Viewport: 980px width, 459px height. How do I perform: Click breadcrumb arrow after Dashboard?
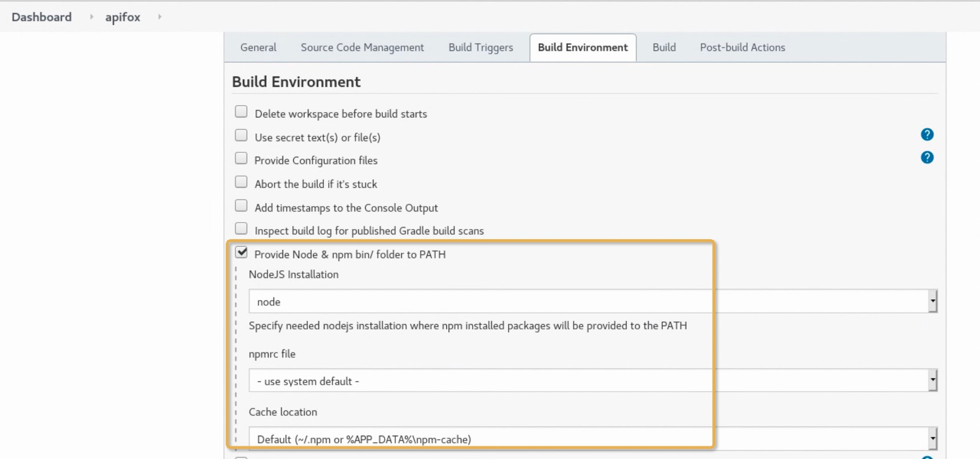pos(91,17)
